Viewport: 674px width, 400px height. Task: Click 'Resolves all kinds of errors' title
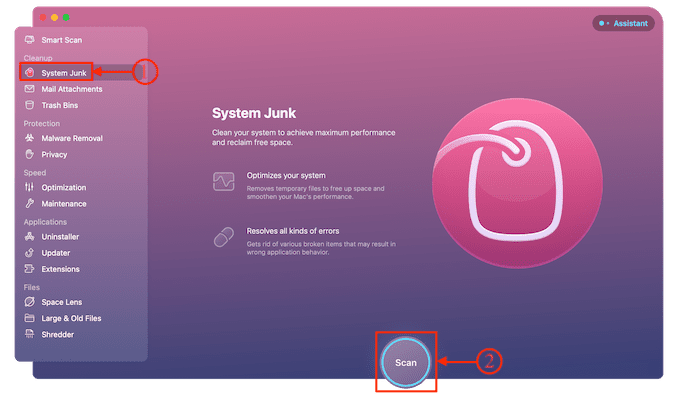coord(293,231)
